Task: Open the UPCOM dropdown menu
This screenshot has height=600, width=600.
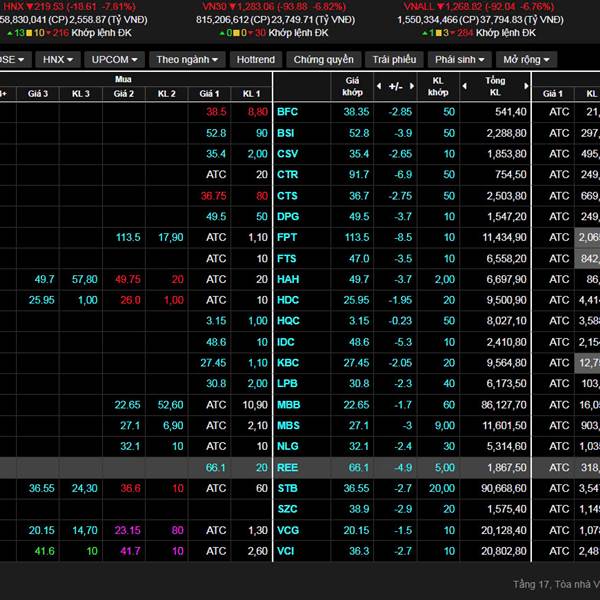Action: pos(114,60)
